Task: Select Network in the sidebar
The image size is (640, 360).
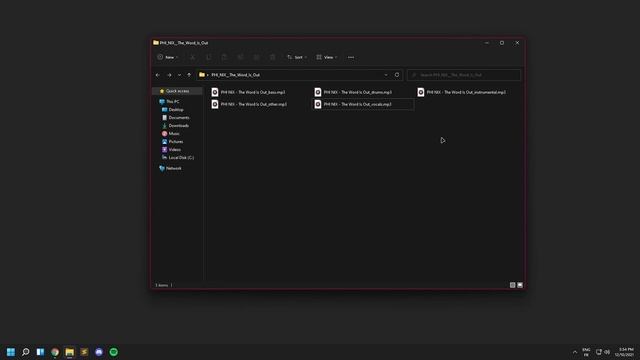Action: [x=173, y=168]
